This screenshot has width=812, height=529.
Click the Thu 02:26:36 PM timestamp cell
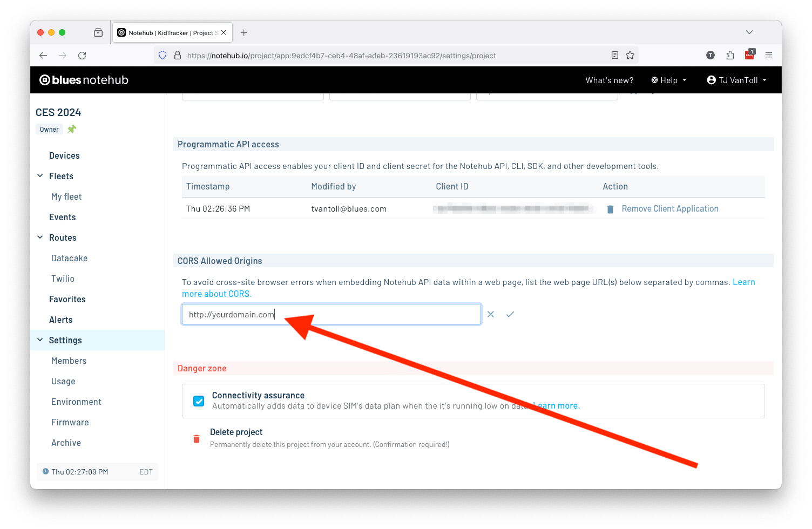[x=218, y=209]
